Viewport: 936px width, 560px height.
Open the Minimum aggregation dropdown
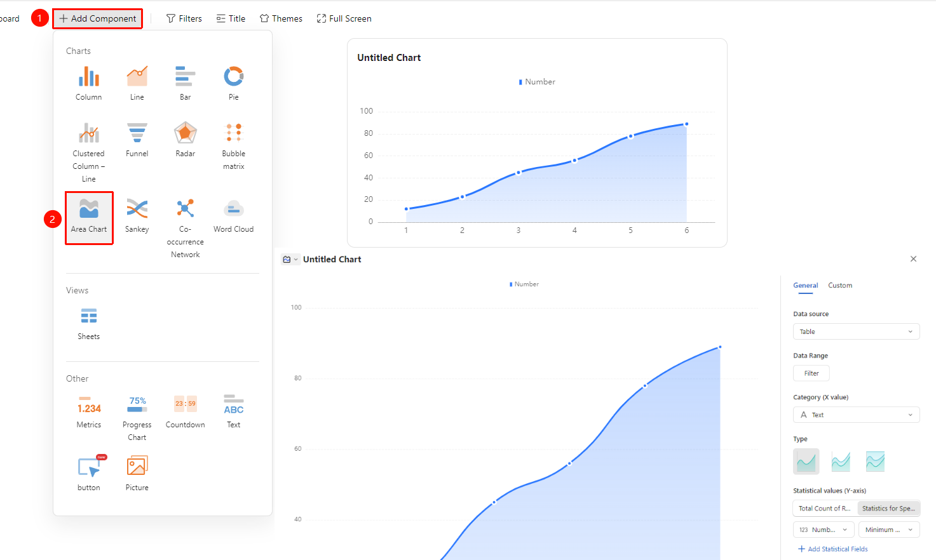(x=889, y=530)
